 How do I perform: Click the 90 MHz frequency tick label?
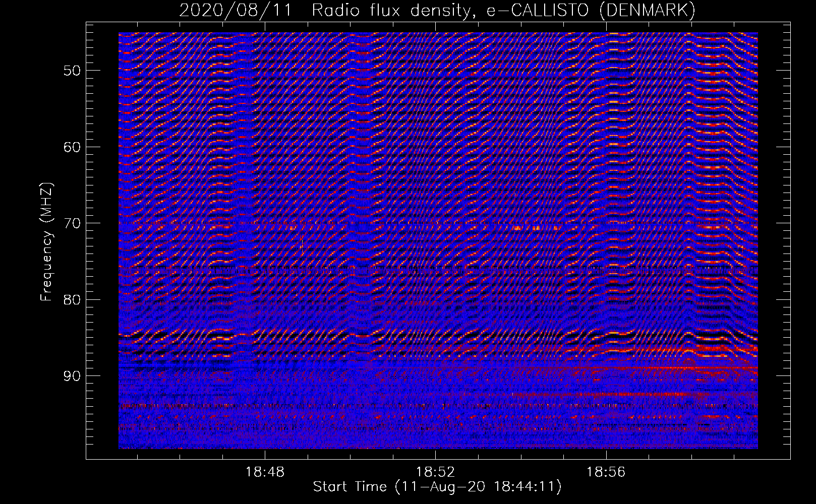click(72, 376)
